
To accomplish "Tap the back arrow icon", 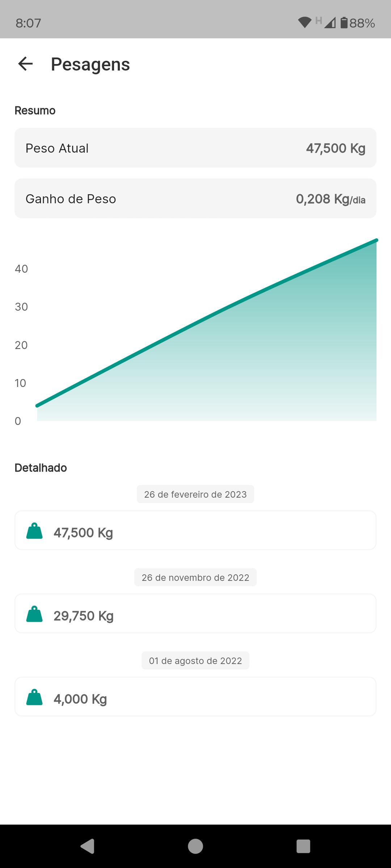I will pos(25,64).
